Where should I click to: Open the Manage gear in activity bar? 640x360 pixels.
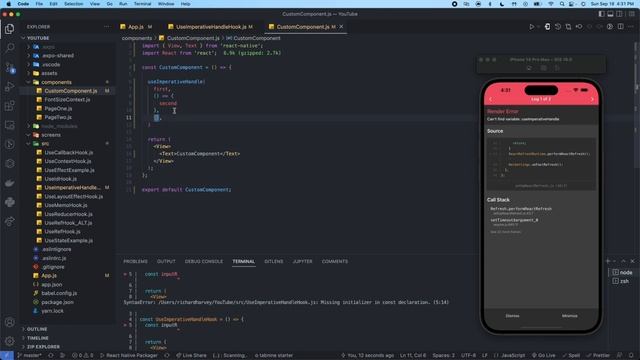coord(9,341)
